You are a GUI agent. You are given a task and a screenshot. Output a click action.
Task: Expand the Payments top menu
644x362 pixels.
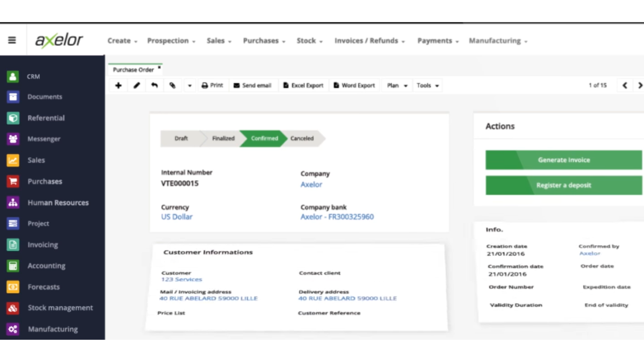click(x=438, y=41)
